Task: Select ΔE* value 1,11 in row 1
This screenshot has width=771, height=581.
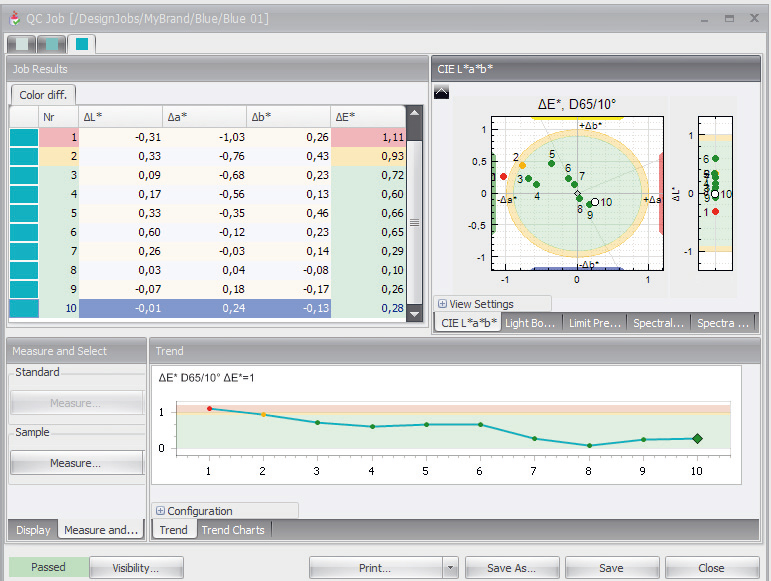Action: pos(368,137)
